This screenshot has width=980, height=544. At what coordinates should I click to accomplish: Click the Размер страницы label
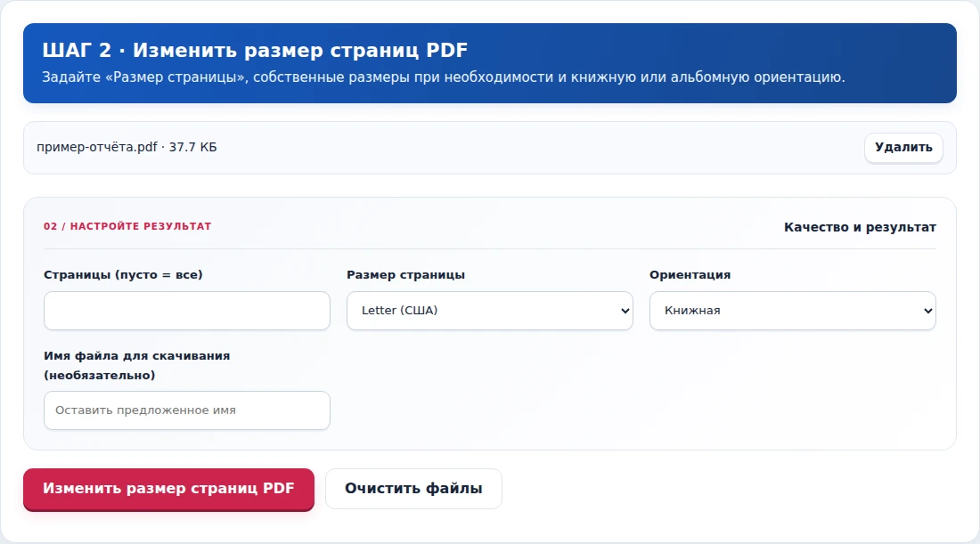pos(405,275)
